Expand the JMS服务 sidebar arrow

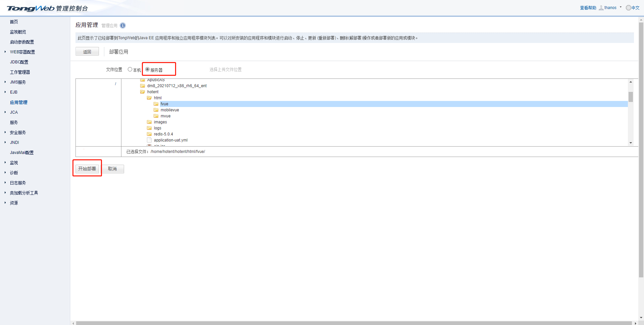(5, 82)
